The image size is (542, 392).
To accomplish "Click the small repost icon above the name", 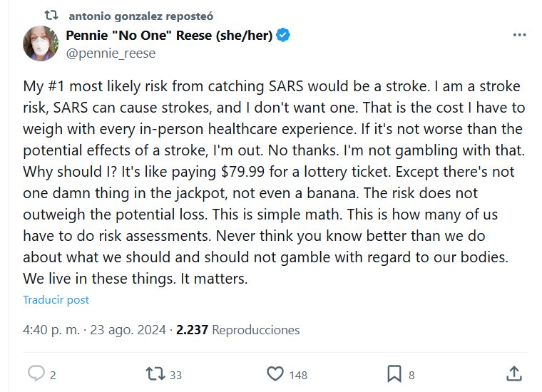I will pyautogui.click(x=51, y=16).
